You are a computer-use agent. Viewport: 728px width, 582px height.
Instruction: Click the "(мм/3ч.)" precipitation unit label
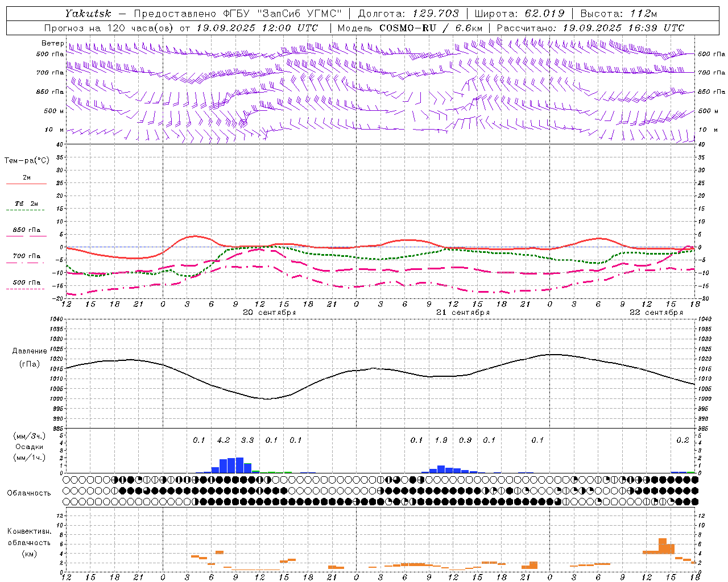tap(30, 436)
